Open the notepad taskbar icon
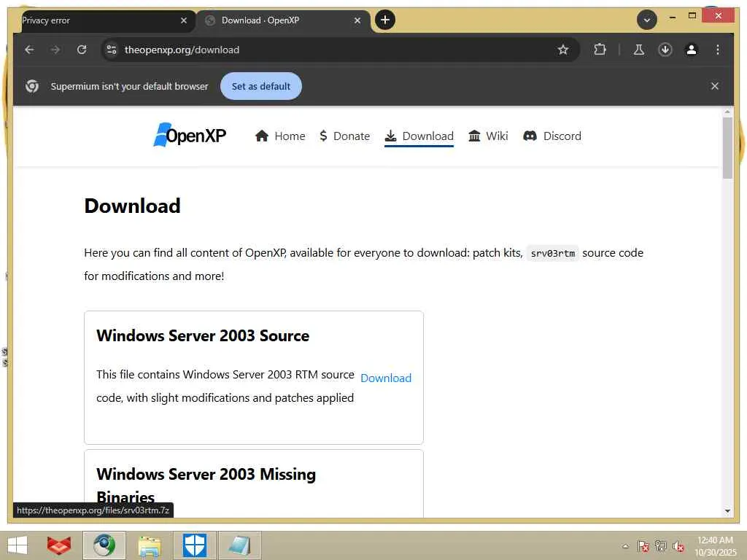 click(x=239, y=545)
